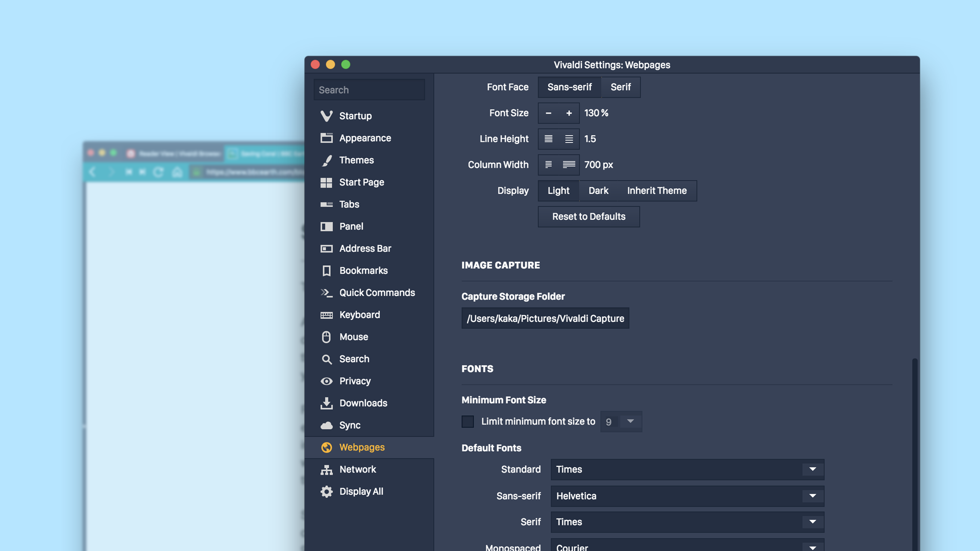Click the Vivaldi logo icon beside Startup

tap(327, 116)
